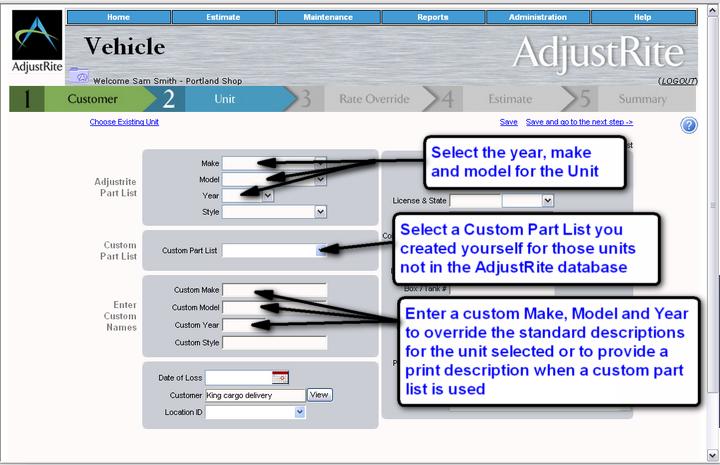The height and width of the screenshot is (465, 720).
Task: Expand the License State dropdown
Action: click(547, 201)
